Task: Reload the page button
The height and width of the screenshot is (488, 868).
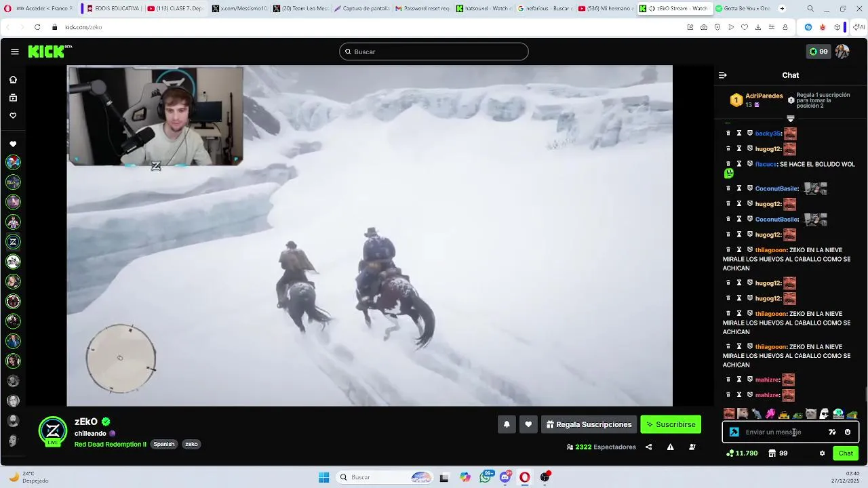Action: point(37,27)
